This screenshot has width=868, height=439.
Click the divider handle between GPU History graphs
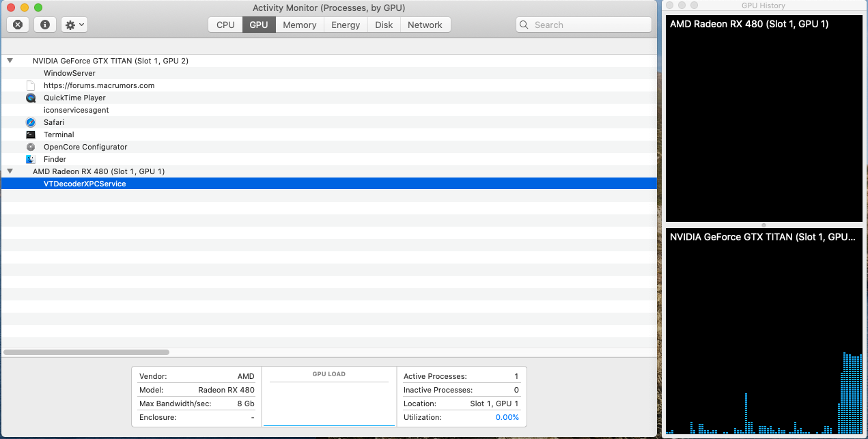pos(764,225)
